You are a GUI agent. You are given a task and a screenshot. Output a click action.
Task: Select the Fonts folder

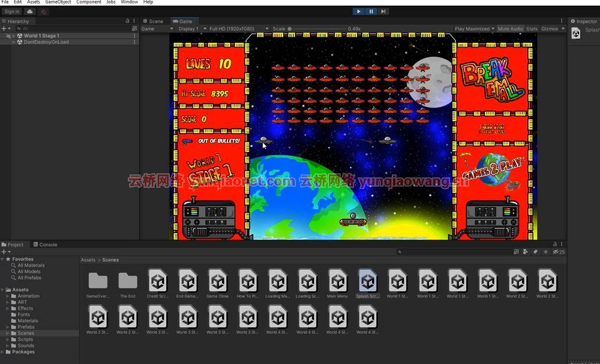[x=24, y=315]
